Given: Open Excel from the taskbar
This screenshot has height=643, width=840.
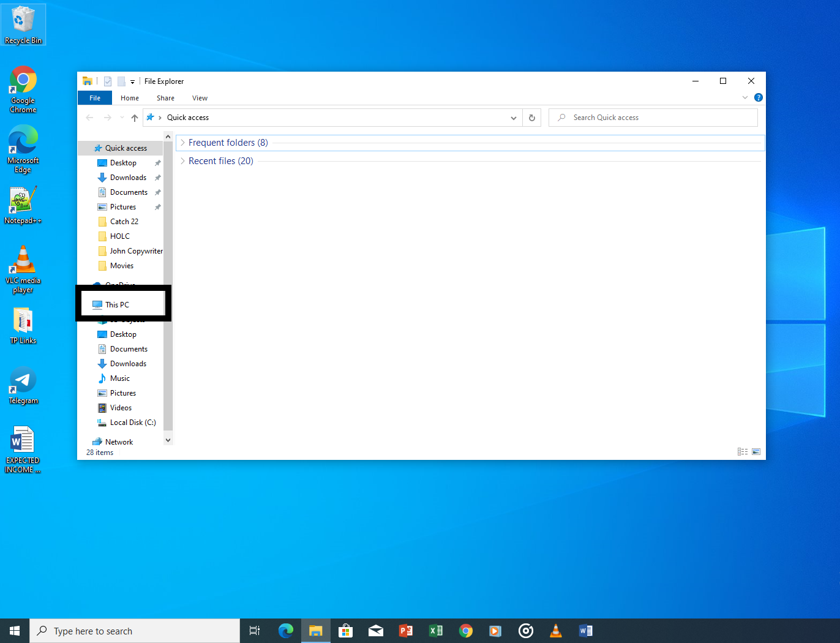Looking at the screenshot, I should 436,631.
